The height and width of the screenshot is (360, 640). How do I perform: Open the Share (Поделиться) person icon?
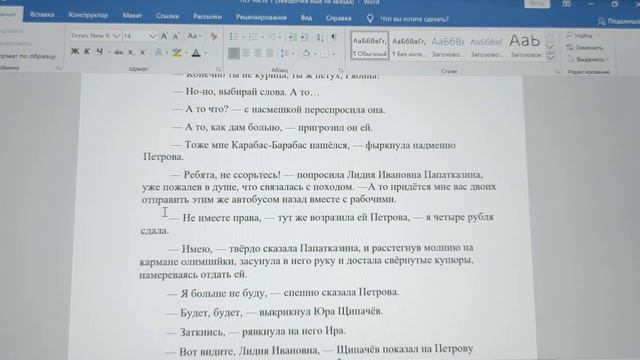point(601,21)
